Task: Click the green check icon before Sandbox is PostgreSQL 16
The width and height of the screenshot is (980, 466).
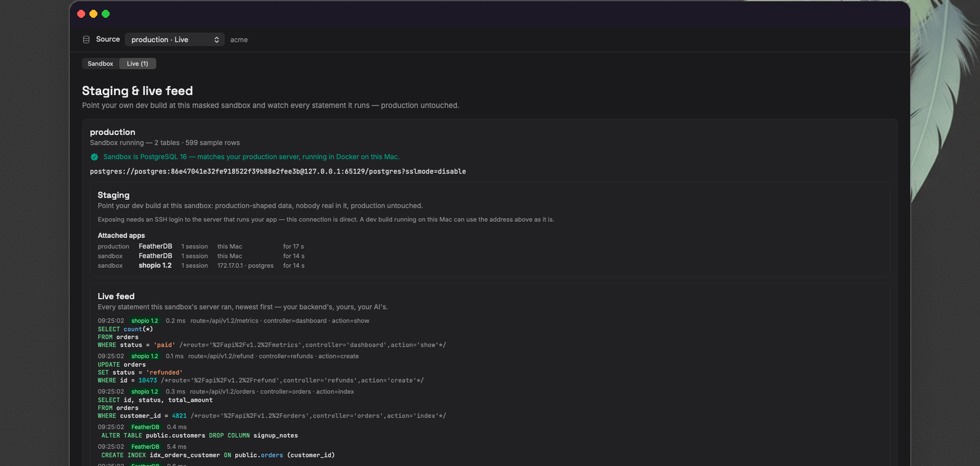Action: (94, 157)
